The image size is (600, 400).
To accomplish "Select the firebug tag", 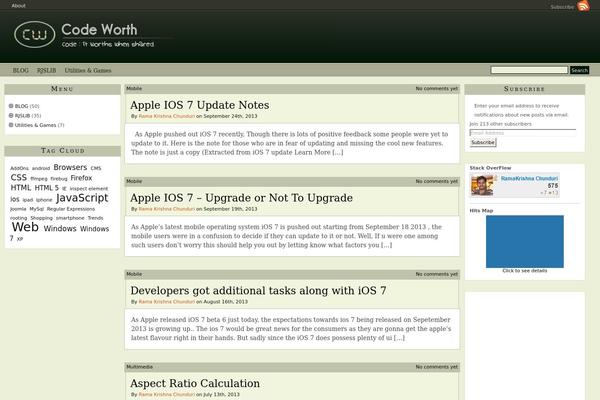I will [x=59, y=179].
